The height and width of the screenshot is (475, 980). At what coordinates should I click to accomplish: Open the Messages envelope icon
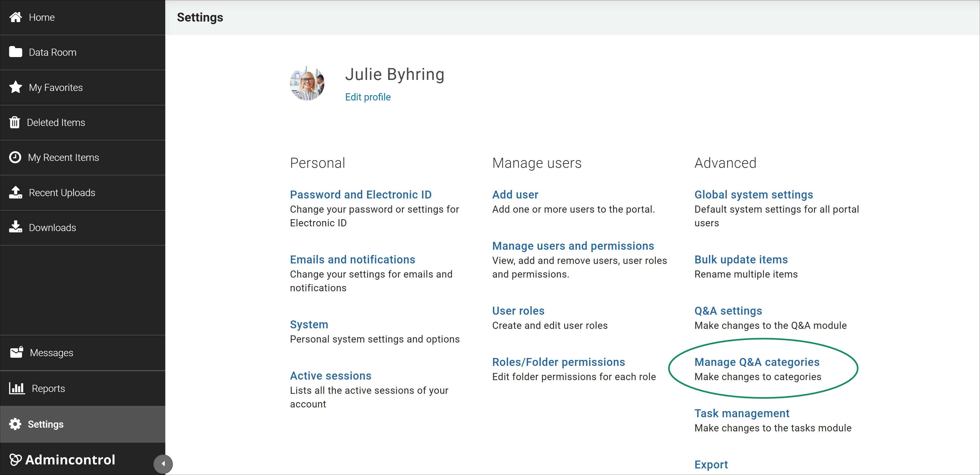[16, 353]
